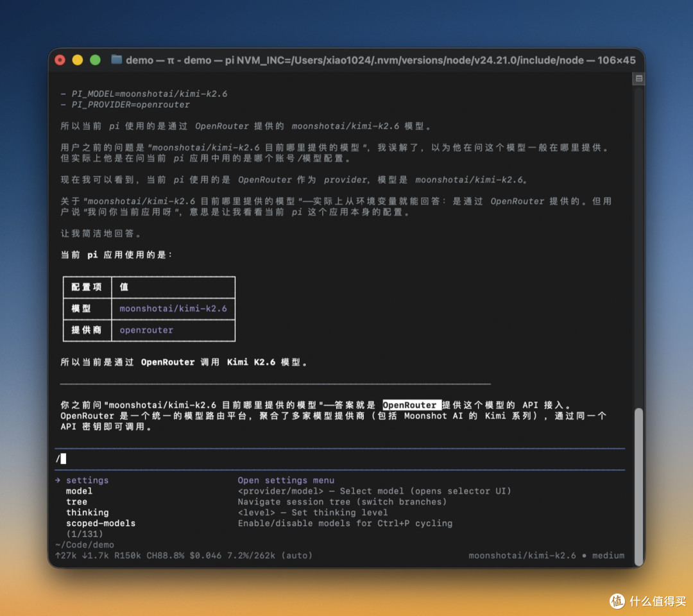The width and height of the screenshot is (693, 616).
Task: Select the 'tree' command in the list
Action: point(76,502)
